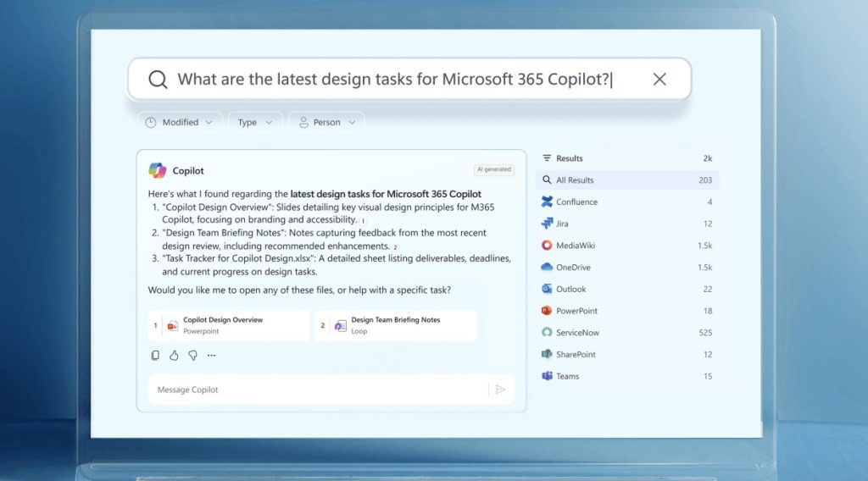Click the Results total count 2k
The height and width of the screenshot is (481, 868).
click(x=708, y=158)
